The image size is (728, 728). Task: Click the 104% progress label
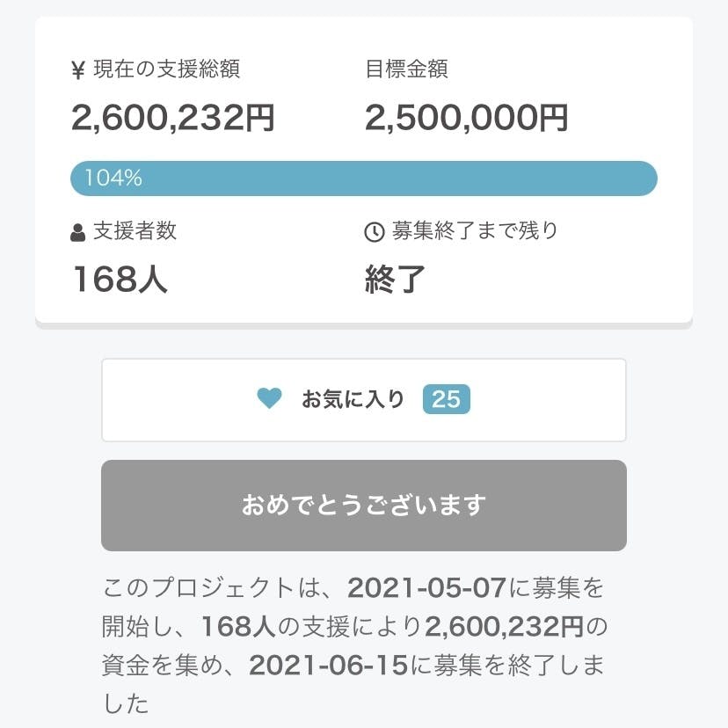point(113,178)
